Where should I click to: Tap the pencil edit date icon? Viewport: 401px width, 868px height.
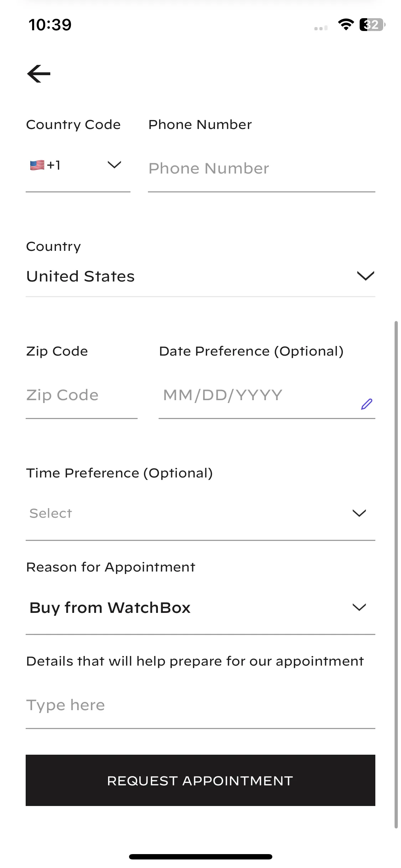[x=366, y=404]
